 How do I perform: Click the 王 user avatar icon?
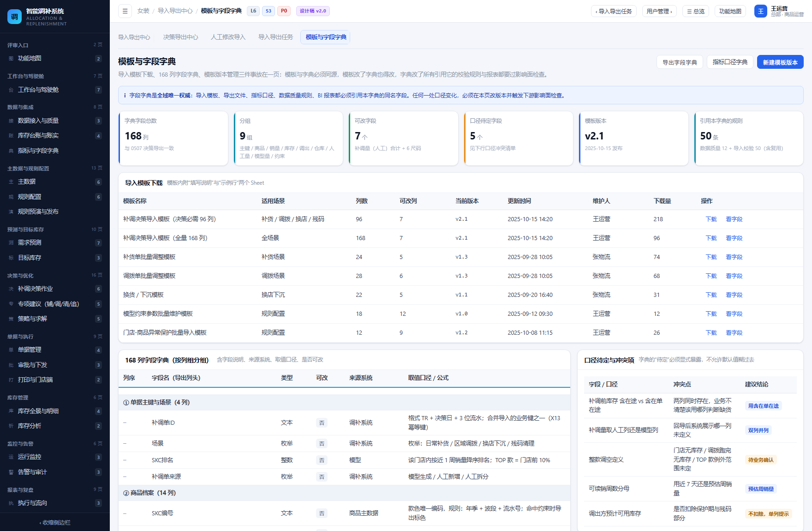[x=760, y=11]
